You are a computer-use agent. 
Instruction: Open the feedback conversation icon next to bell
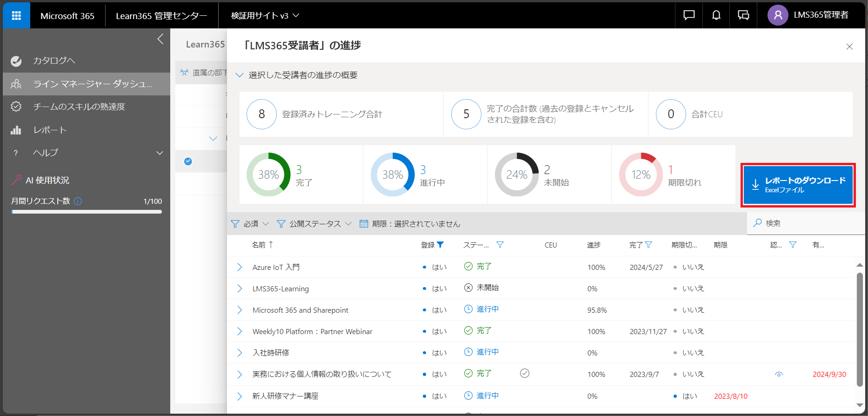point(743,15)
